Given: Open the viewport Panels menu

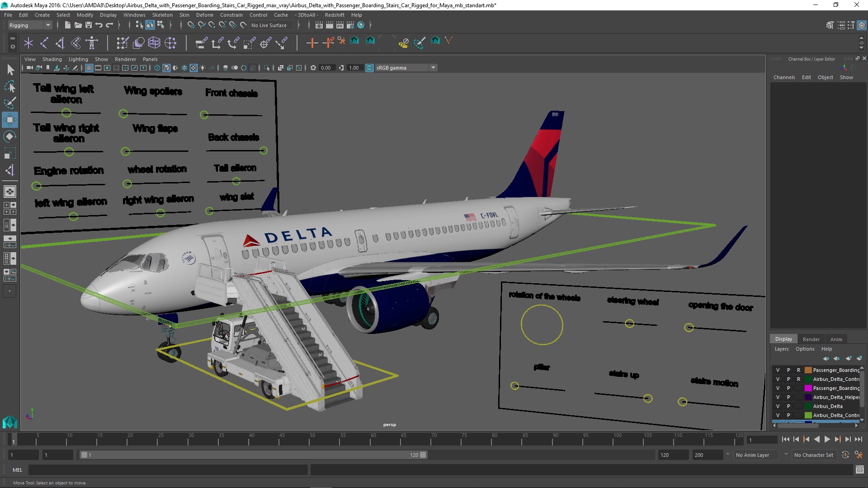Looking at the screenshot, I should [150, 59].
